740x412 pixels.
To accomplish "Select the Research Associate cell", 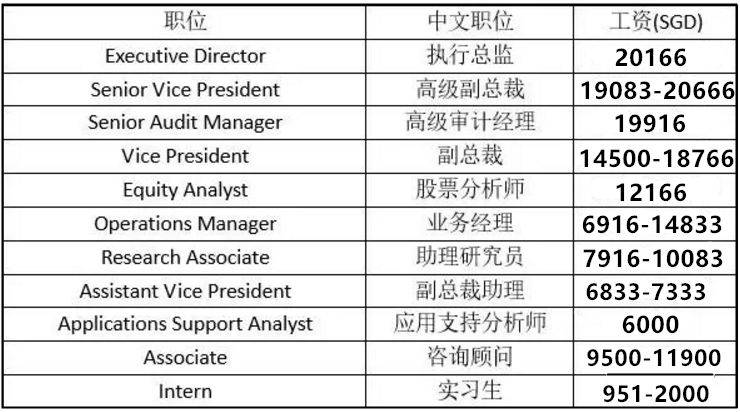I will point(185,257).
